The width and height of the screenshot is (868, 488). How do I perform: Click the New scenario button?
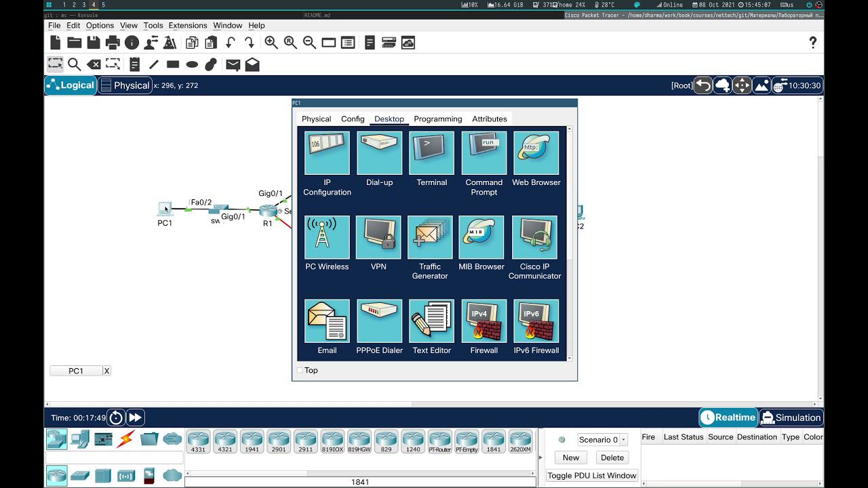[571, 457]
